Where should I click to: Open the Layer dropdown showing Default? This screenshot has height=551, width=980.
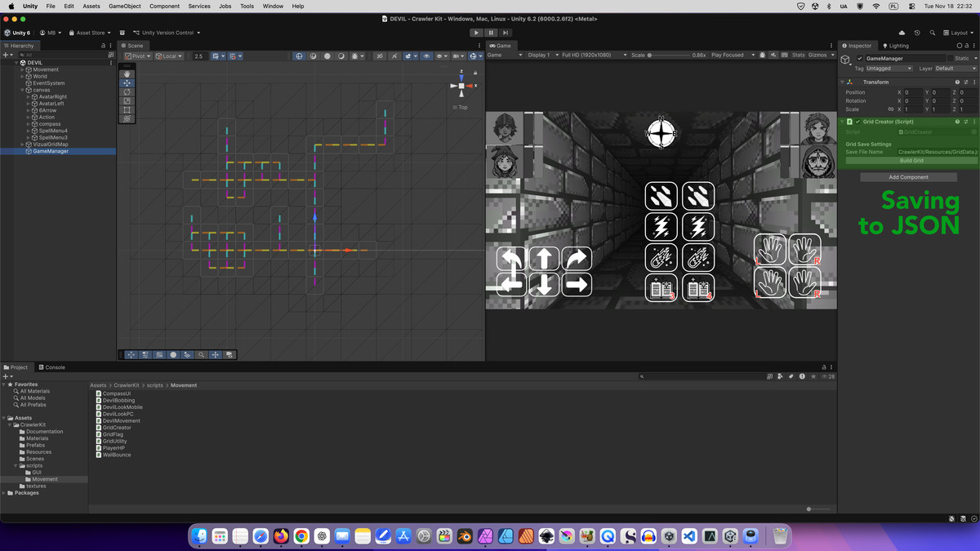pos(955,69)
